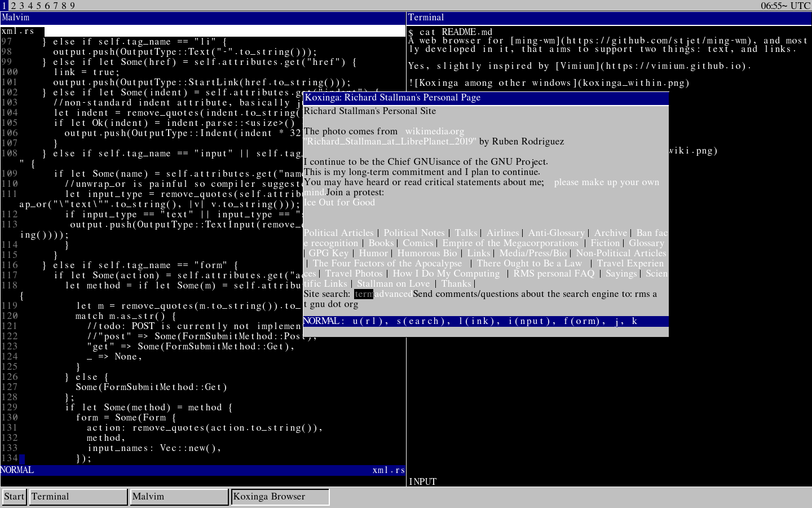The width and height of the screenshot is (812, 508).
Task: Open the Travel Photos link
Action: [x=354, y=274]
